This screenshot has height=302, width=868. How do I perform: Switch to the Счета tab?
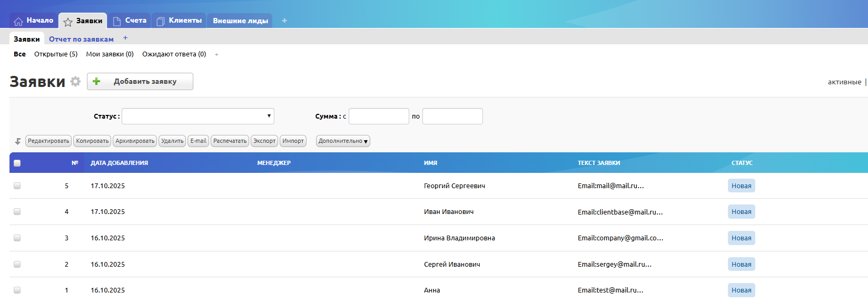coord(130,21)
